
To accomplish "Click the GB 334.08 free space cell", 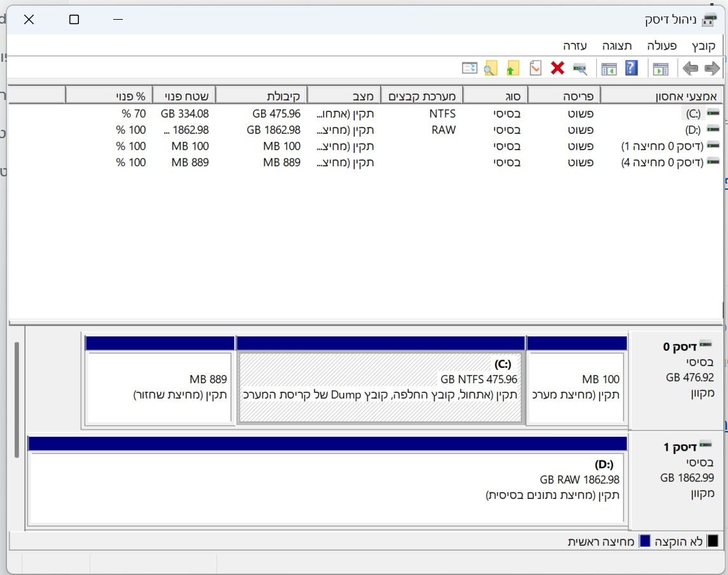I will tap(185, 114).
